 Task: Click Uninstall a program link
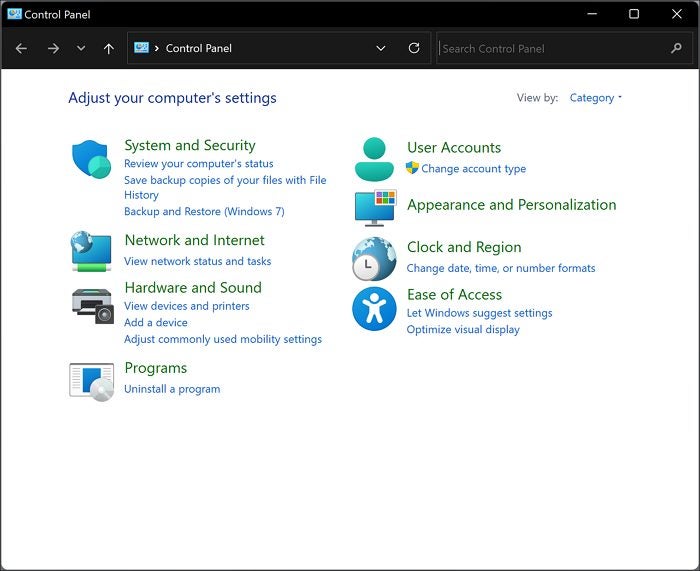pyautogui.click(x=172, y=389)
